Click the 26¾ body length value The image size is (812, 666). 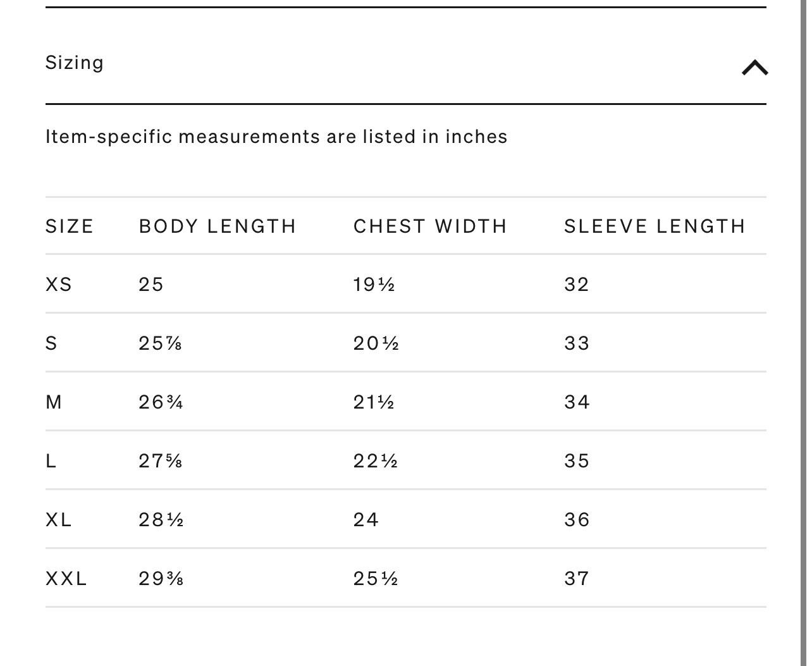coord(161,402)
